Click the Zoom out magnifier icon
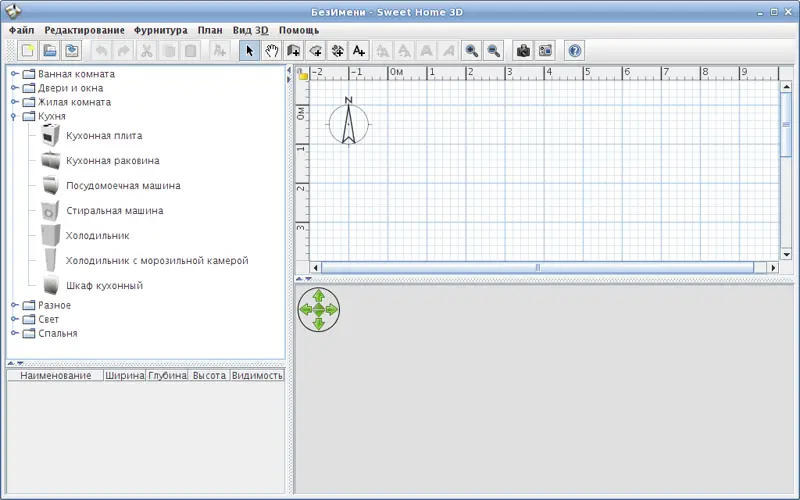800x500 pixels. pyautogui.click(x=493, y=51)
